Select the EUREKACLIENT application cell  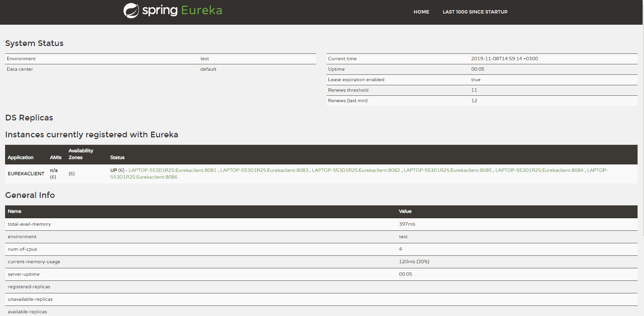pyautogui.click(x=26, y=174)
